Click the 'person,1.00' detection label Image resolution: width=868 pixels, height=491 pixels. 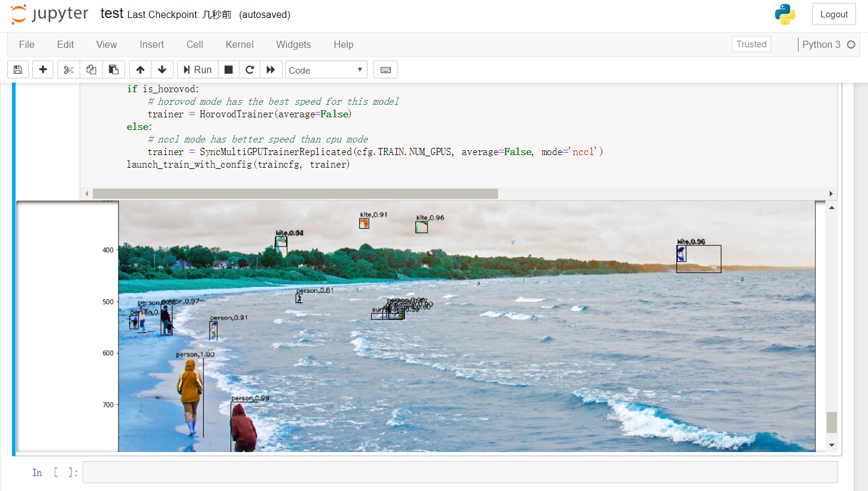click(x=195, y=354)
